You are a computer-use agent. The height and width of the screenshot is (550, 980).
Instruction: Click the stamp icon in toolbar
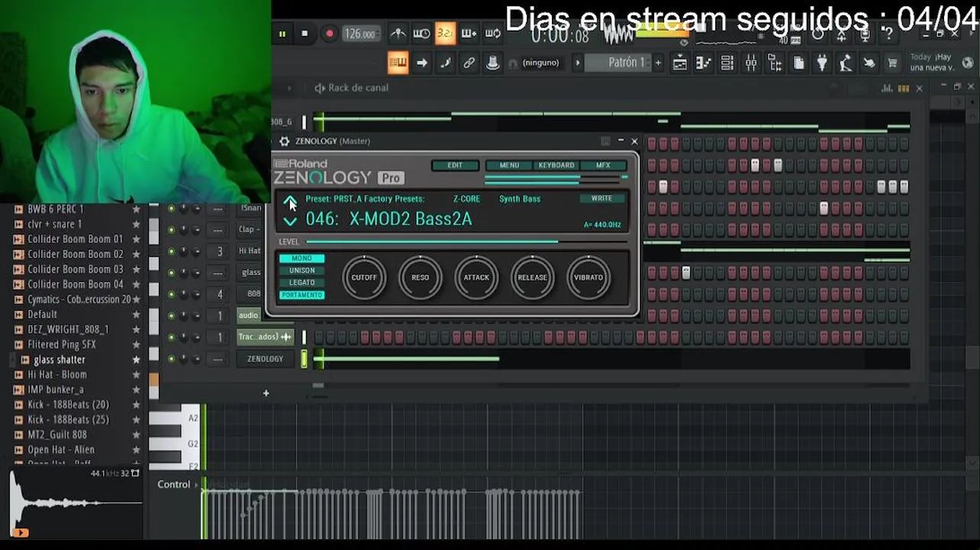[492, 63]
